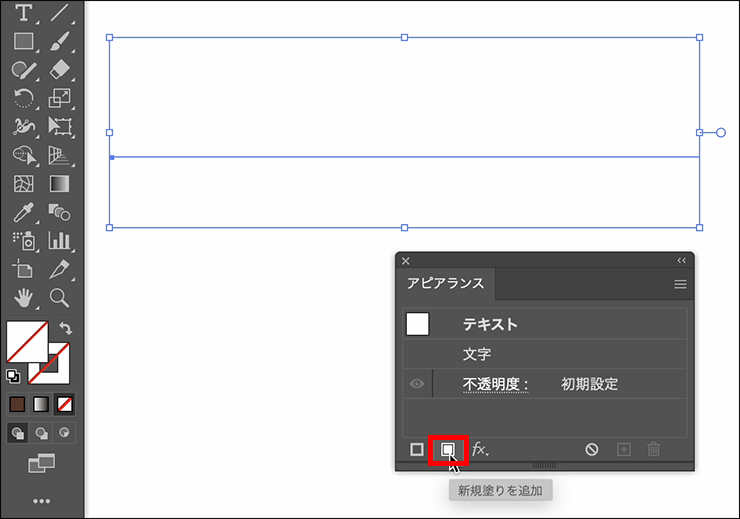
Task: Select the Rectangle tool
Action: [23, 41]
